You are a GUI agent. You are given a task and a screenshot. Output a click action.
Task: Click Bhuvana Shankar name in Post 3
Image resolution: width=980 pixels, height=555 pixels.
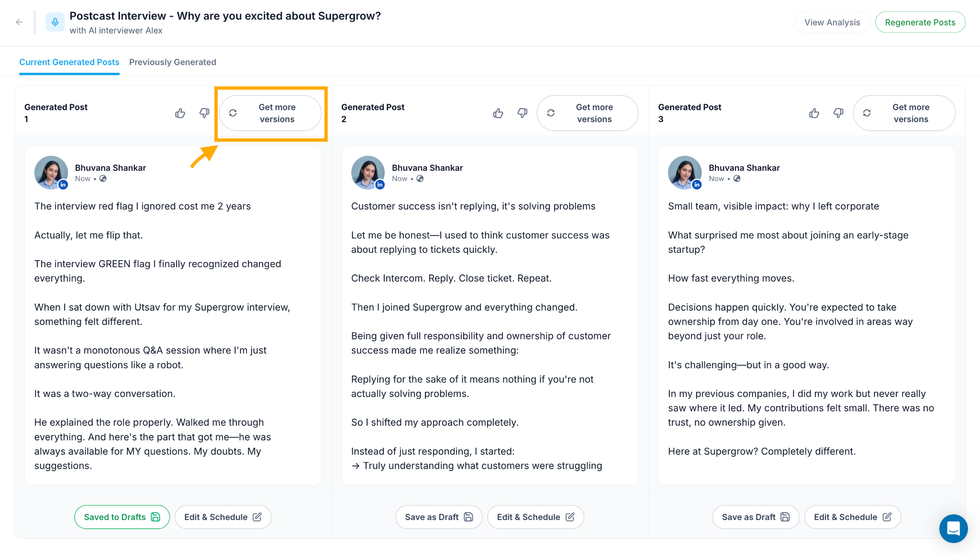(x=744, y=168)
